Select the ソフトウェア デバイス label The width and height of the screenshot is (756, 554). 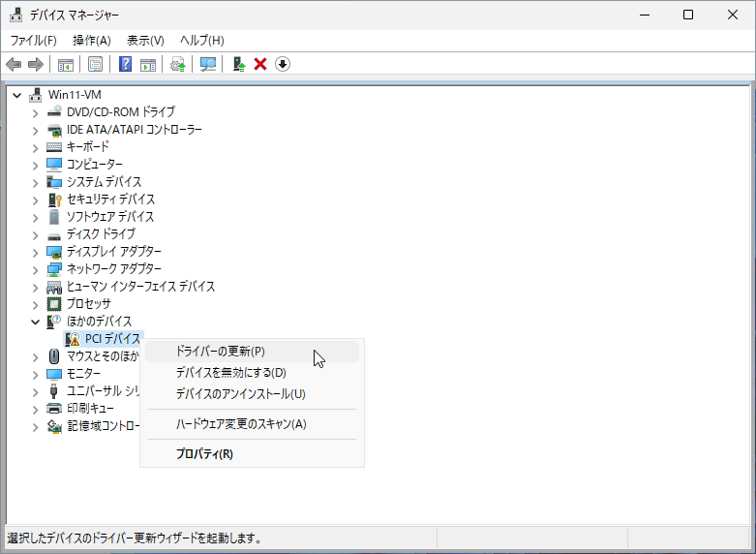[x=110, y=217]
